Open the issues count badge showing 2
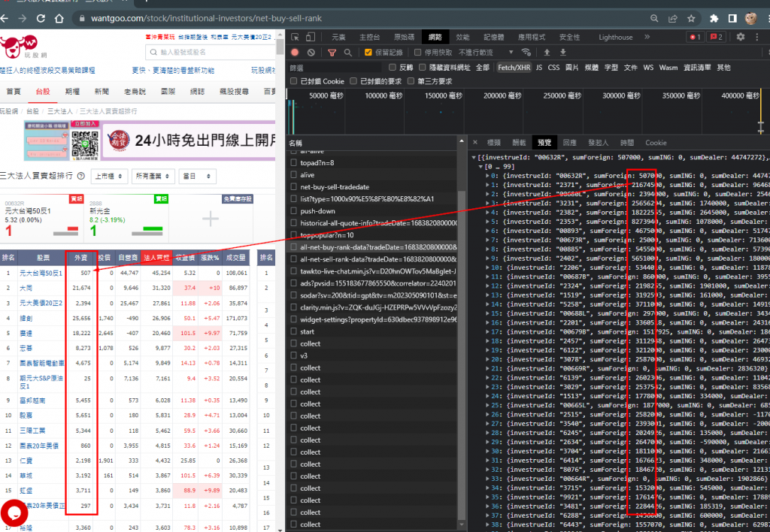The width and height of the screenshot is (770, 532). (x=716, y=37)
